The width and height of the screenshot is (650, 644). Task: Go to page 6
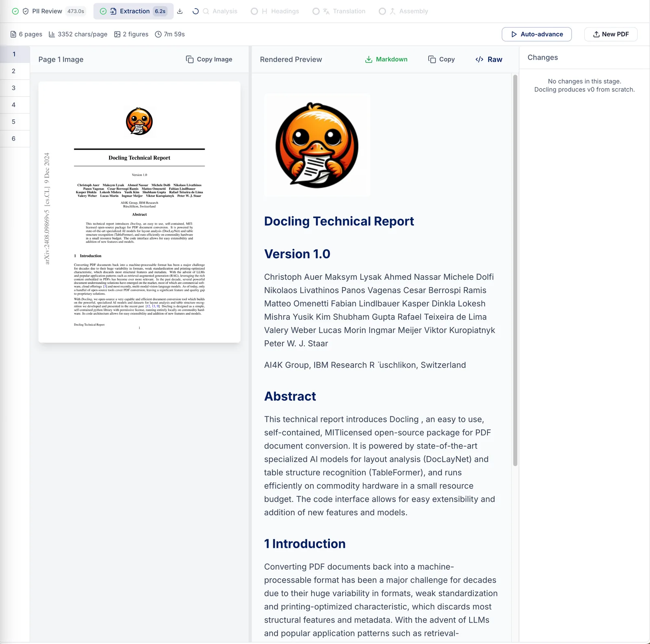[x=15, y=139]
